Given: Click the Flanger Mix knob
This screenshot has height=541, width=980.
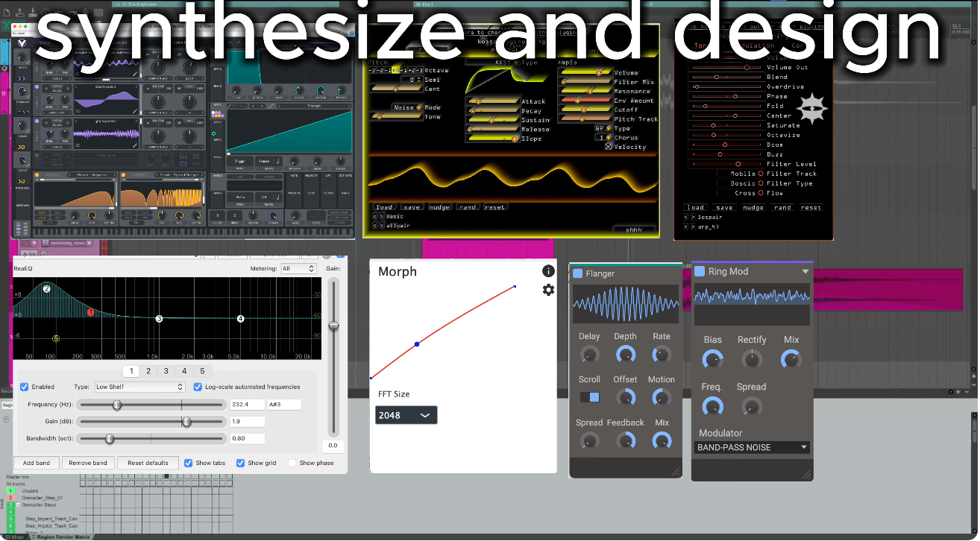Looking at the screenshot, I should 661,441.
